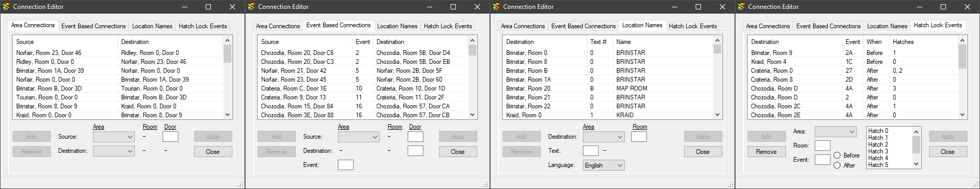The image size is (980, 189).
Task: Open Hatch Lock Events tab in the Area Connections window
Action: [x=203, y=26]
